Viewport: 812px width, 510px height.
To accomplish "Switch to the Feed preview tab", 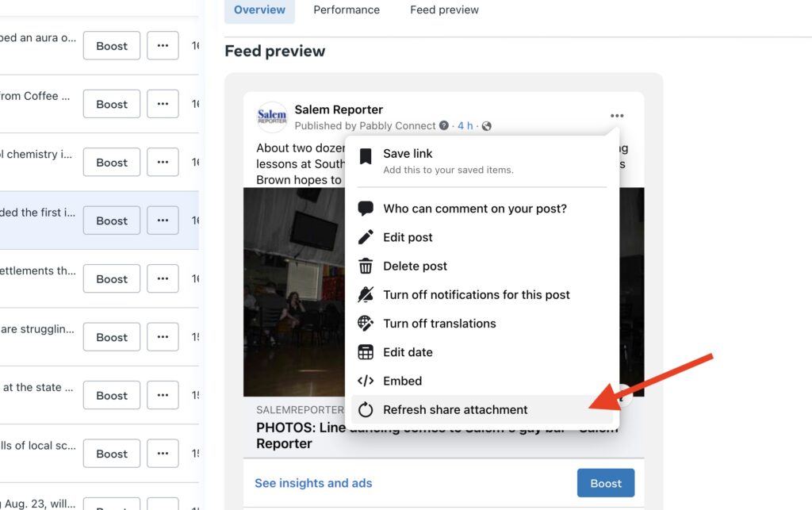I will pyautogui.click(x=444, y=10).
